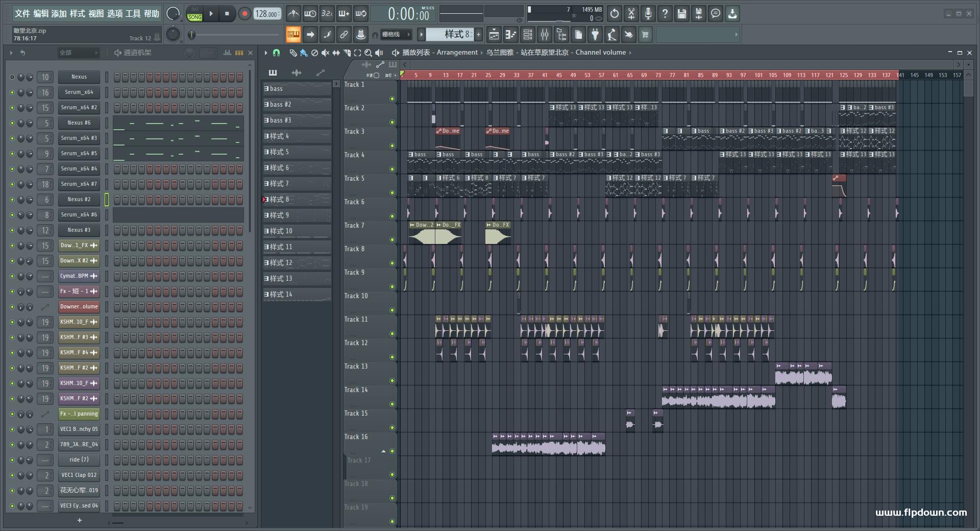Screen dimensions: 980x531
Task: Open the 视图 menu
Action: pos(96,14)
